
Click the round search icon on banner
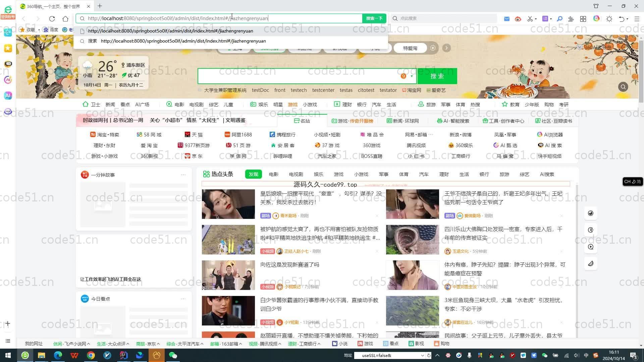(623, 87)
